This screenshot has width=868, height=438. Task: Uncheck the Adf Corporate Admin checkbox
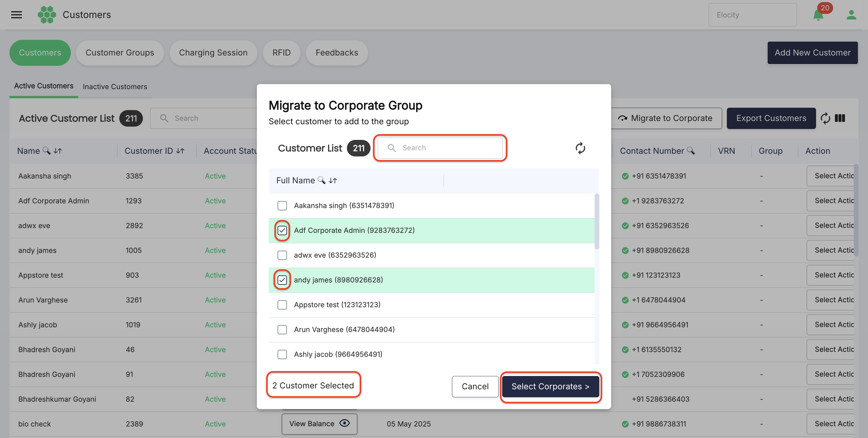tap(282, 231)
